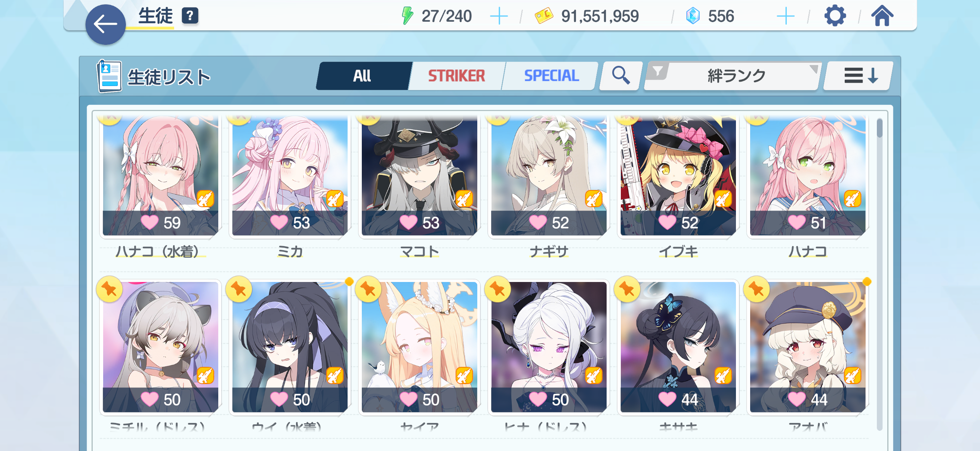Open the マコト student portrait

pos(419,175)
